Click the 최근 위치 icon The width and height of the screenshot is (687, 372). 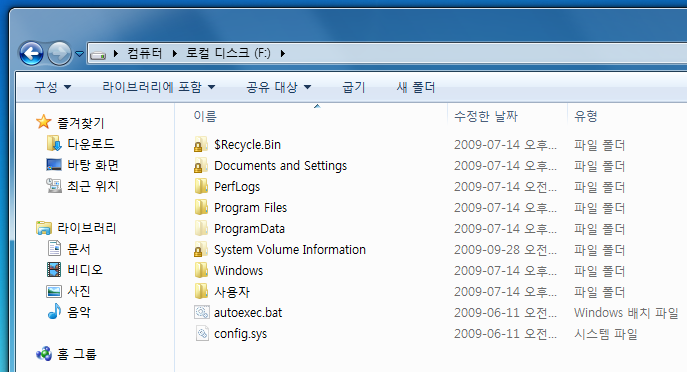click(x=54, y=185)
